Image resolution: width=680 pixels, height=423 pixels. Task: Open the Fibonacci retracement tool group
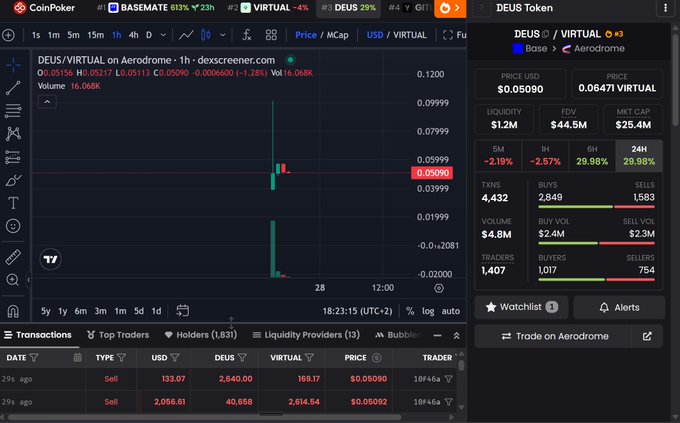(13, 111)
